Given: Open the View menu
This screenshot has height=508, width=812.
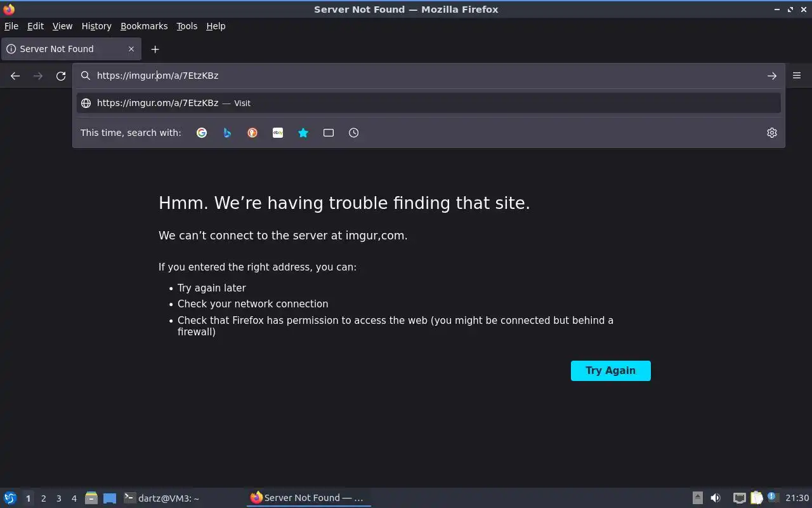Looking at the screenshot, I should pos(62,26).
